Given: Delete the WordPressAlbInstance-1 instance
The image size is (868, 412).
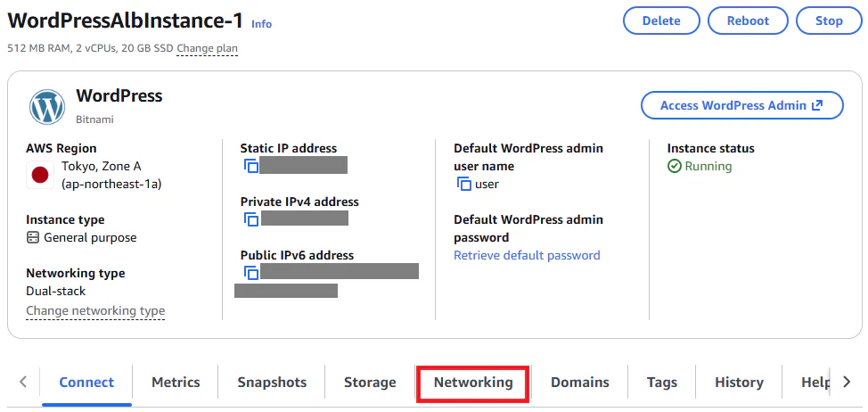Looking at the screenshot, I should (x=661, y=21).
